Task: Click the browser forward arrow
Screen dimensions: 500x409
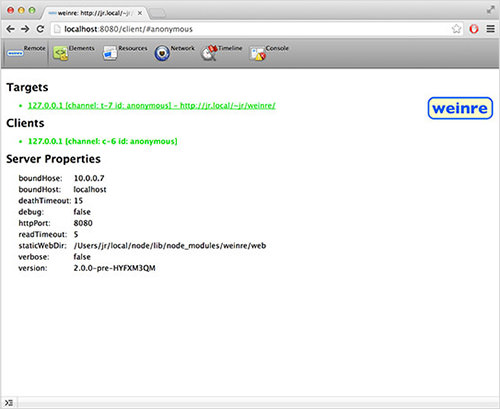Action: (x=25, y=29)
